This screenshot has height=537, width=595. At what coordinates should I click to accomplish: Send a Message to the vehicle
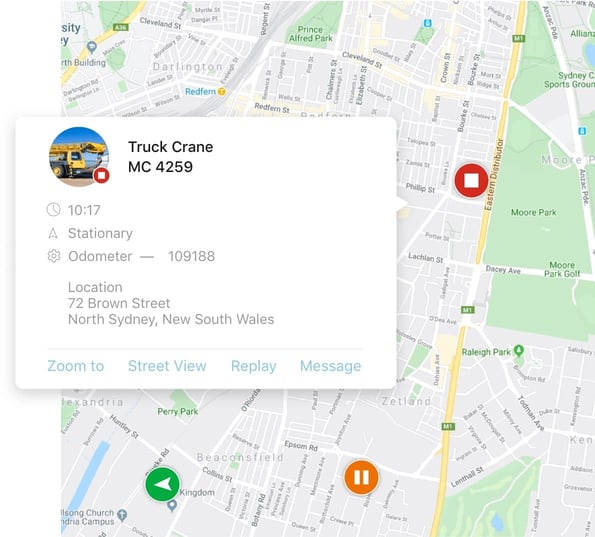click(331, 366)
